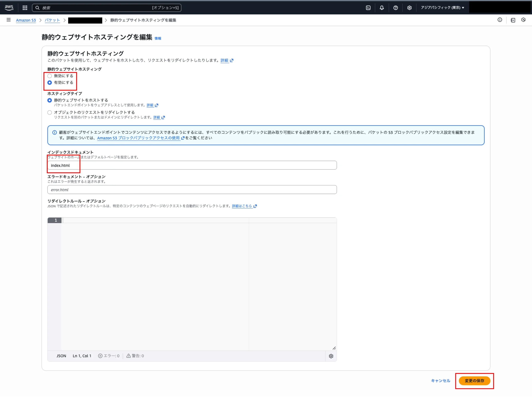This screenshot has height=406, width=532.
Task: Open the info panel circle icon
Action: (499, 20)
